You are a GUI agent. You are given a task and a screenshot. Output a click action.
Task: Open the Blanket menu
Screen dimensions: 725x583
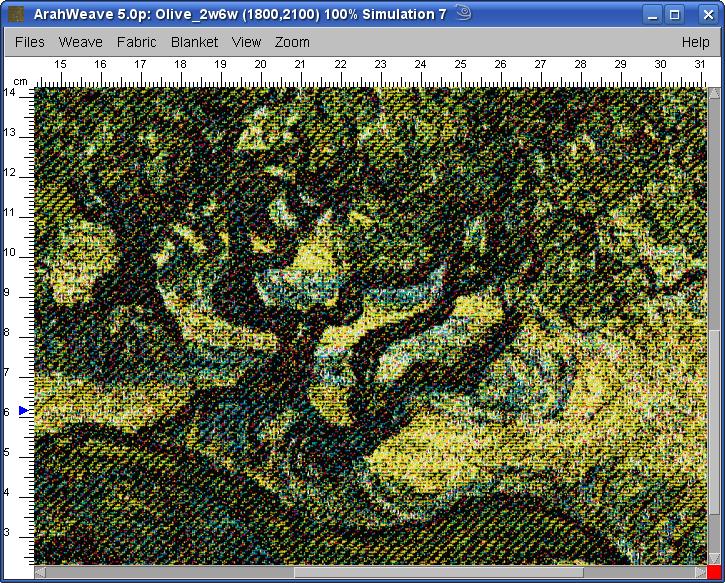pos(194,42)
